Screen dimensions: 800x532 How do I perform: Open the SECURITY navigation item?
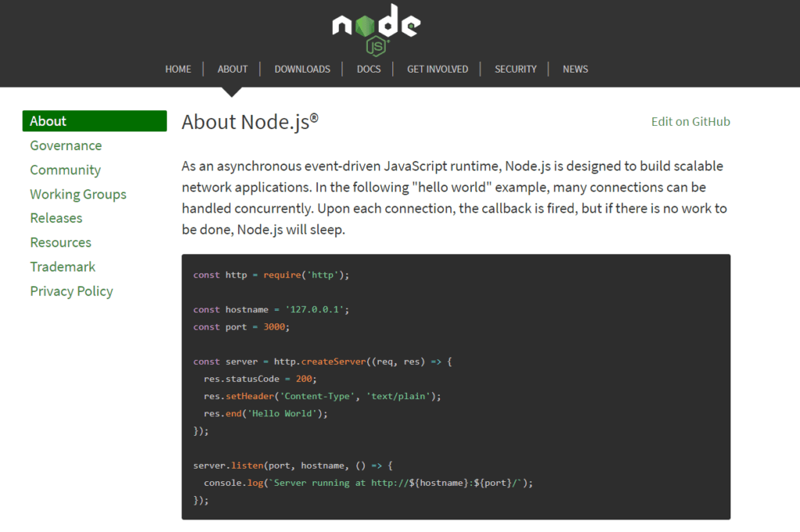point(516,69)
